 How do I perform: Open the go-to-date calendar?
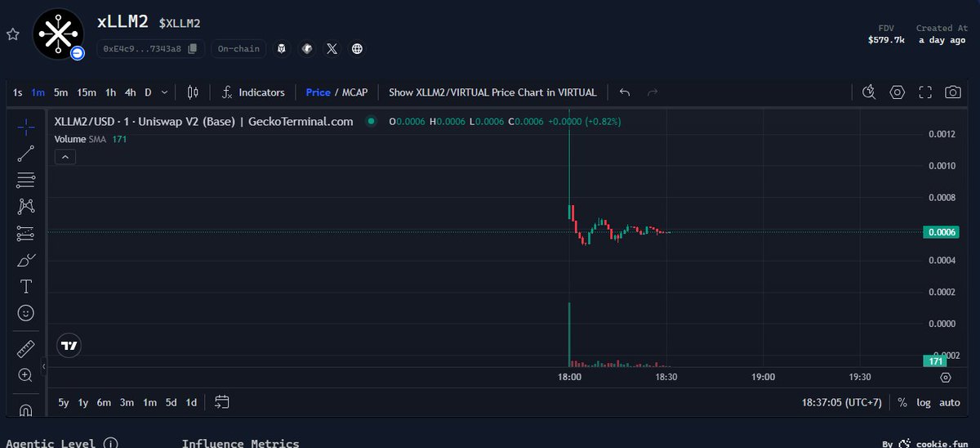tap(222, 402)
